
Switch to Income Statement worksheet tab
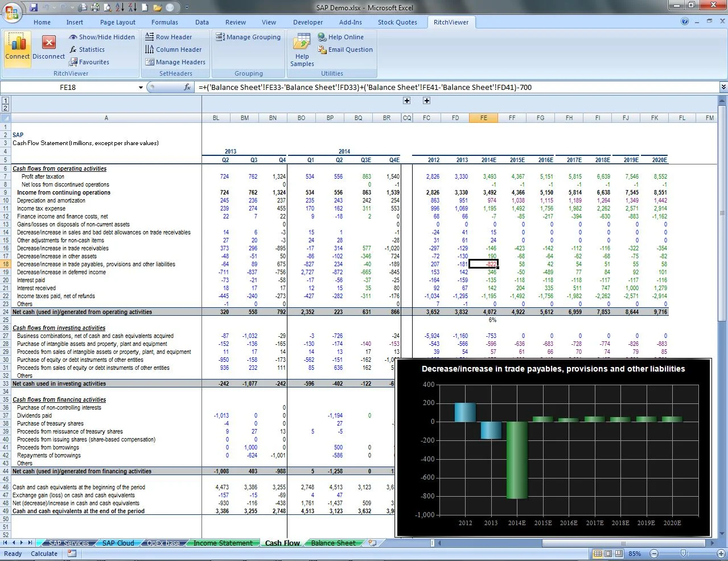[x=223, y=543]
